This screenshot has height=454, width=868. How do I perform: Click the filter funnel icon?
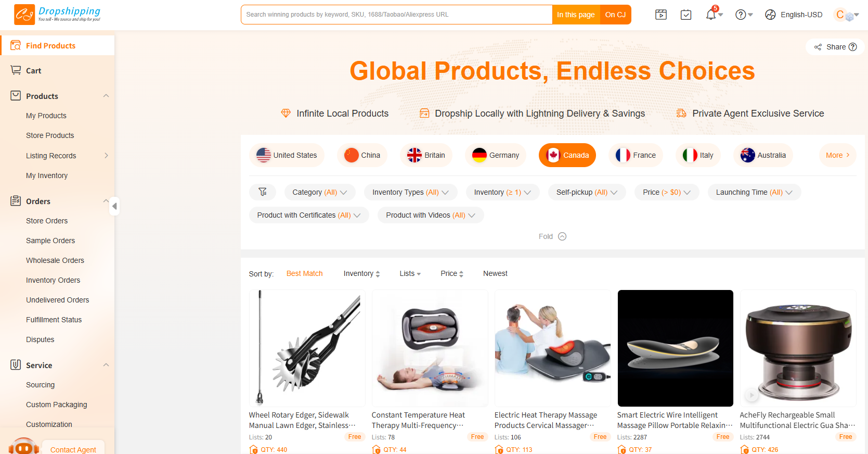263,192
